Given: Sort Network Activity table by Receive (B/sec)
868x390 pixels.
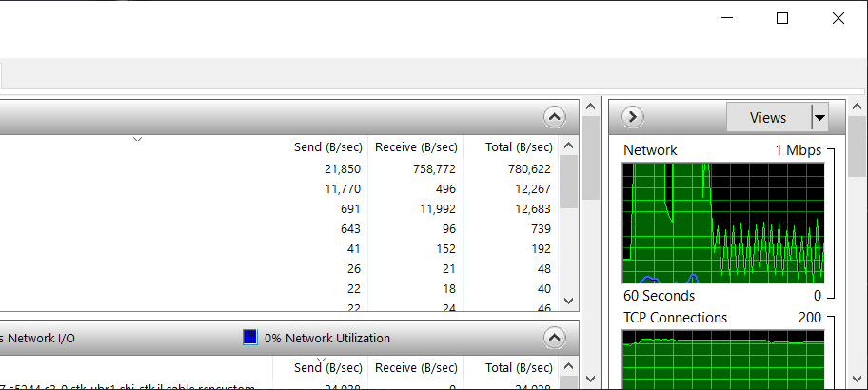Looking at the screenshot, I should pyautogui.click(x=416, y=367).
